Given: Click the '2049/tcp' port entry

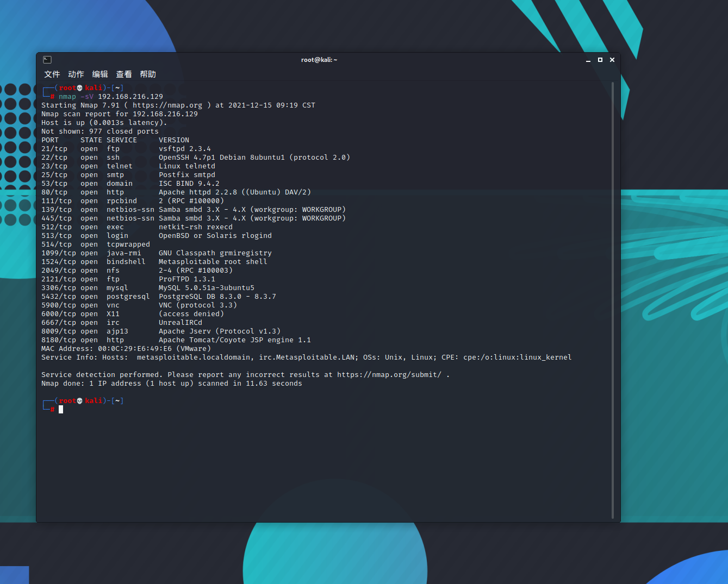Looking at the screenshot, I should (59, 271).
